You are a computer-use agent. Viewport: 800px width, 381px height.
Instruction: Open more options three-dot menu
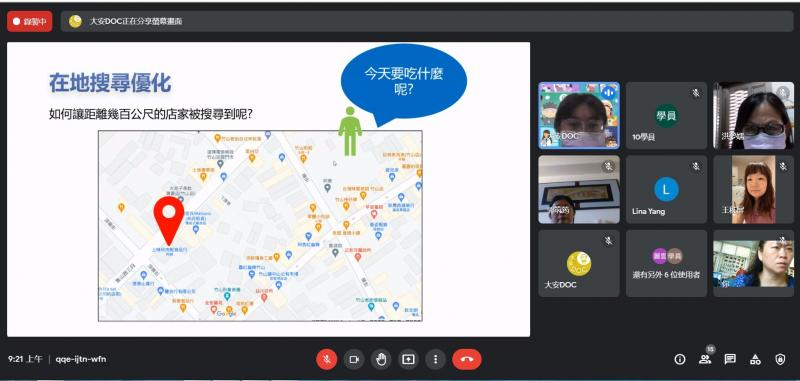[x=435, y=360]
